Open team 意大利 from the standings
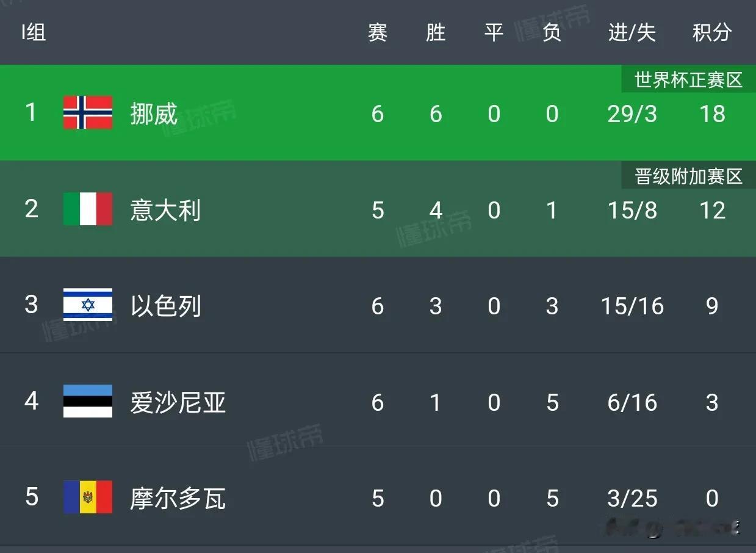 point(165,211)
